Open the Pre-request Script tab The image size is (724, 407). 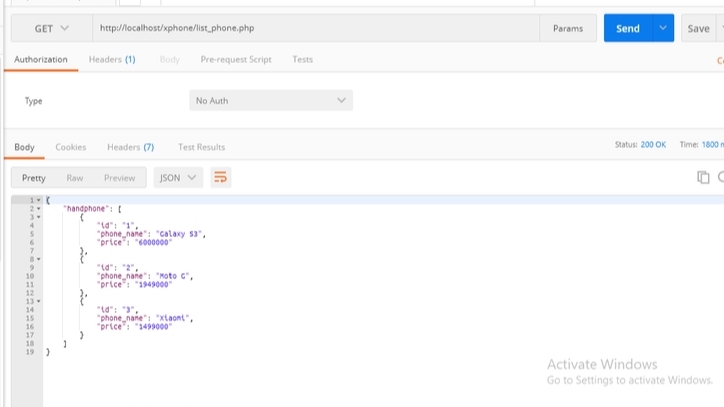pos(236,60)
